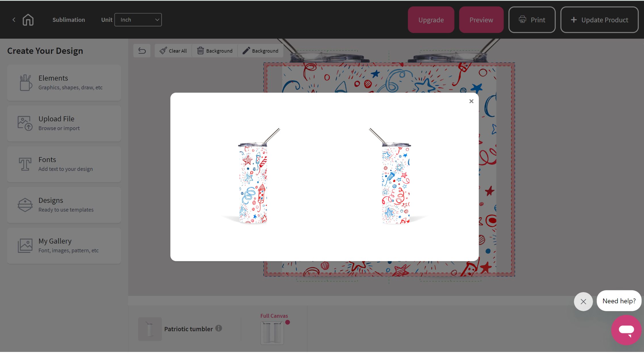Click the undo arrow icon
The width and height of the screenshot is (644, 362).
coord(142,51)
